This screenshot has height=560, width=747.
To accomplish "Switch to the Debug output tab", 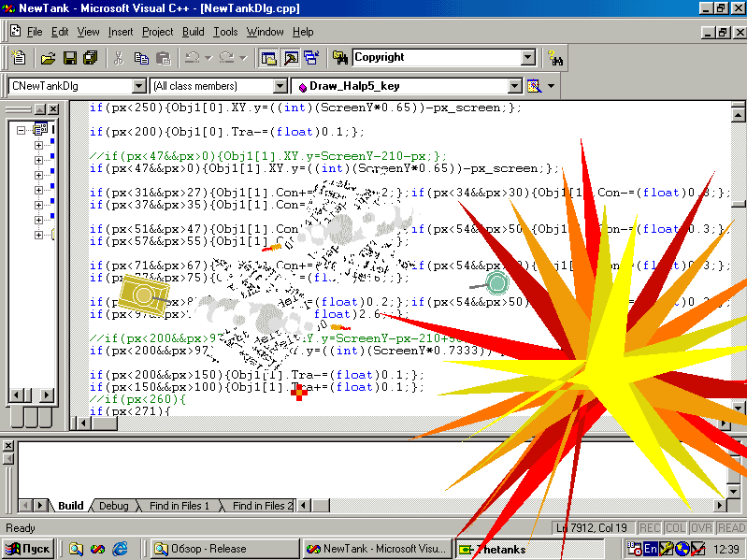I will pyautogui.click(x=114, y=506).
